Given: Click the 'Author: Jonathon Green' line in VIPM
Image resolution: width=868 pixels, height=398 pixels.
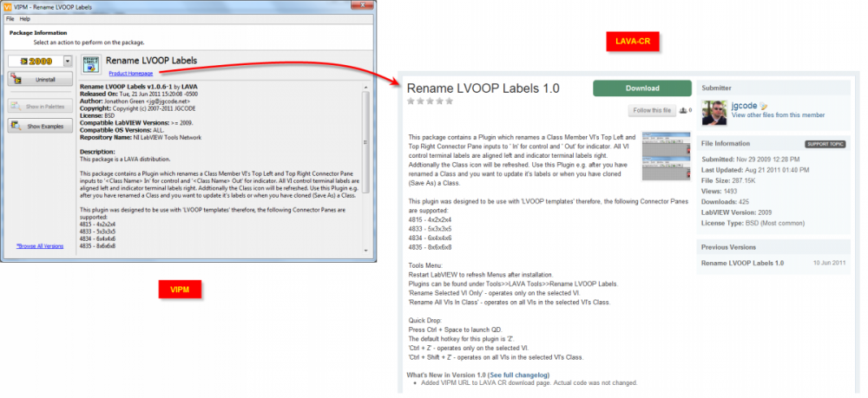Looking at the screenshot, I should (135, 101).
